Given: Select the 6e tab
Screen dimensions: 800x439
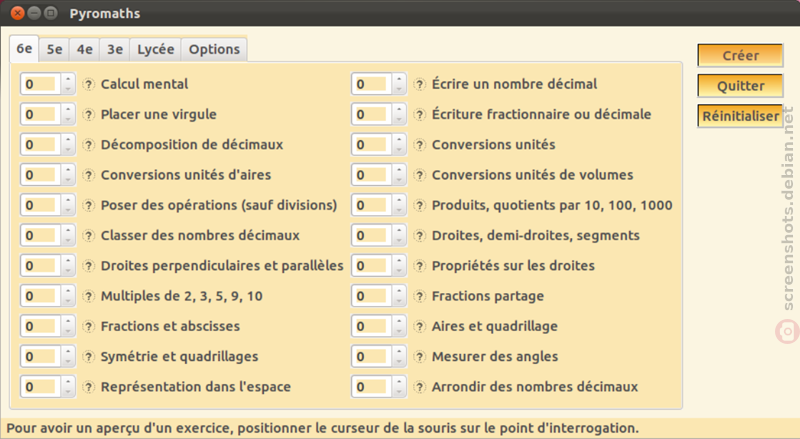Looking at the screenshot, I should pyautogui.click(x=24, y=48).
